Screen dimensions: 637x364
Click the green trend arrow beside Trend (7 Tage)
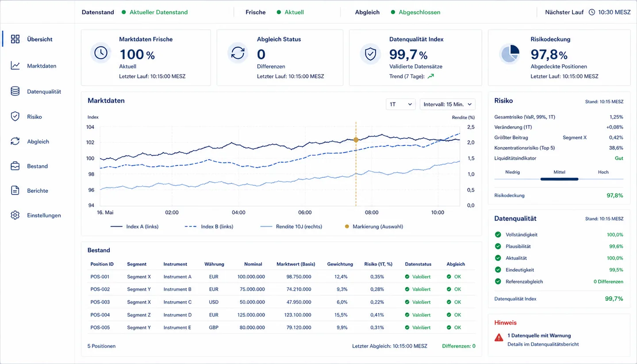(x=430, y=76)
